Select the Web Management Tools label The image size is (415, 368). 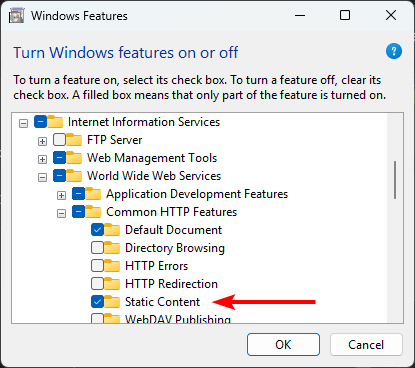point(152,158)
